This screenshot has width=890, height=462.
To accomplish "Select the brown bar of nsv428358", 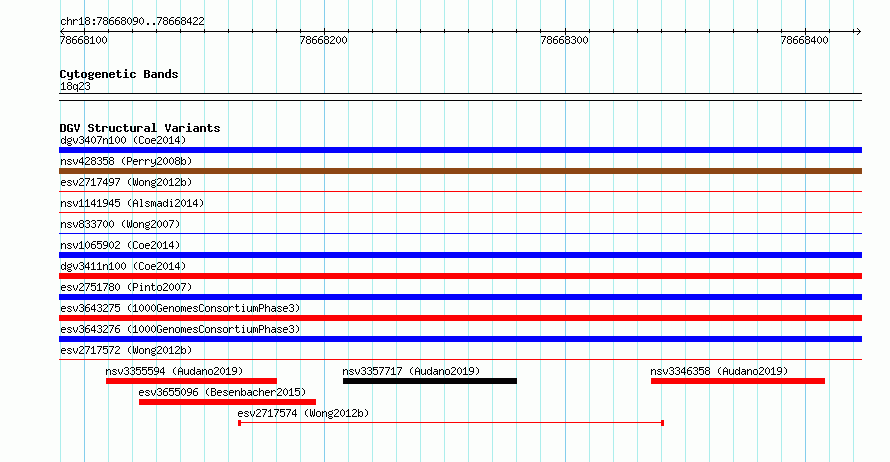I will tap(460, 171).
